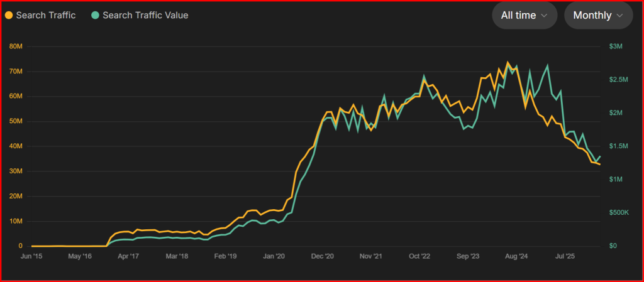
Task: Click the Aug '24 x-axis label
Action: (x=516, y=256)
